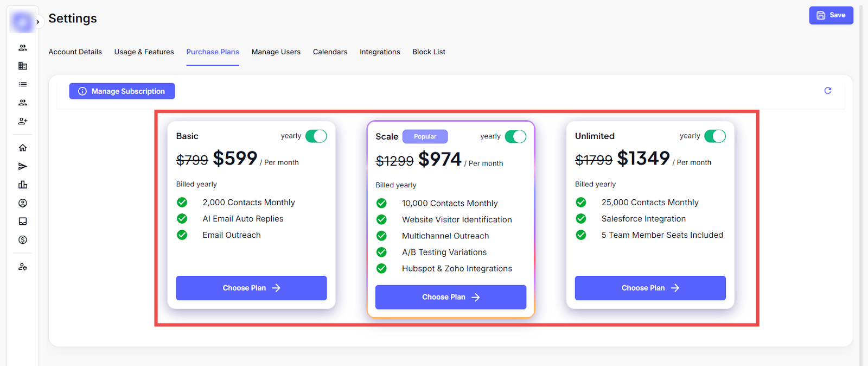Choose the Scale plan
This screenshot has width=868, height=366.
tap(450, 297)
